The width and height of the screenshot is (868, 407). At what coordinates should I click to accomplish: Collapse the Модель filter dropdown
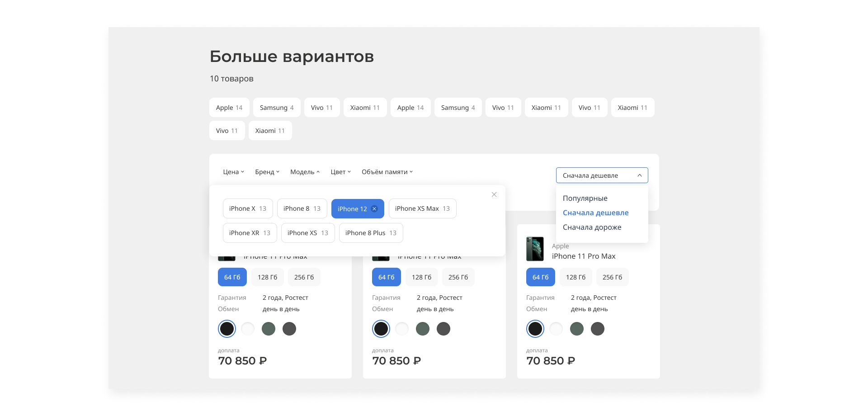pyautogui.click(x=305, y=172)
